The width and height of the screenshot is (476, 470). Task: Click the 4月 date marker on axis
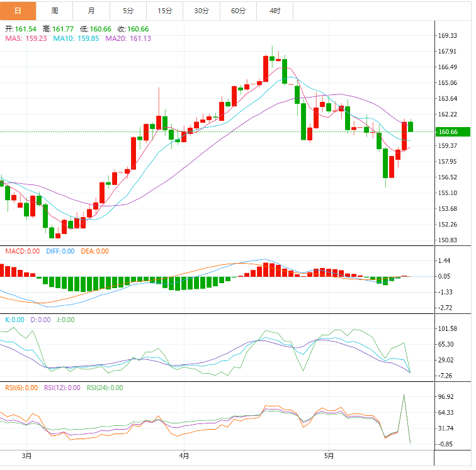pos(183,455)
